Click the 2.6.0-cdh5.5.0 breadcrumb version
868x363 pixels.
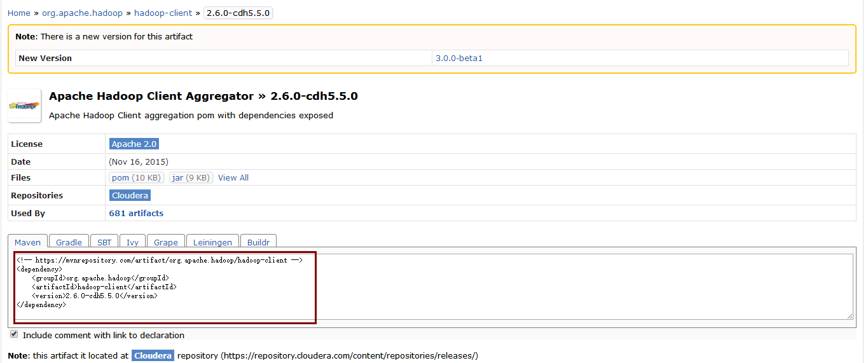[x=238, y=13]
